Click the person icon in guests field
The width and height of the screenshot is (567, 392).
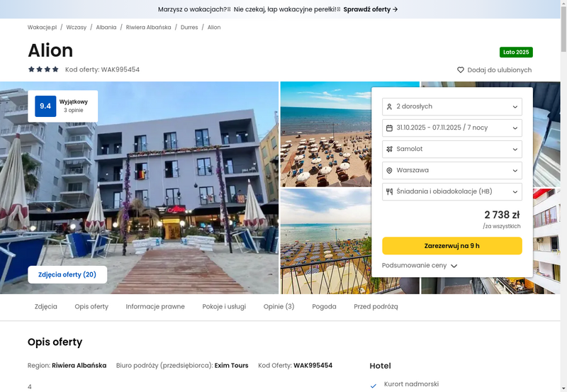[389, 106]
